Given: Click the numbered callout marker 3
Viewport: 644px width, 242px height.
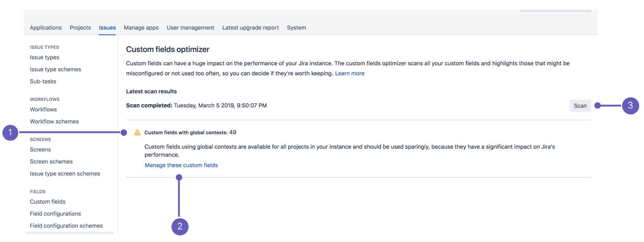Looking at the screenshot, I should (x=630, y=106).
